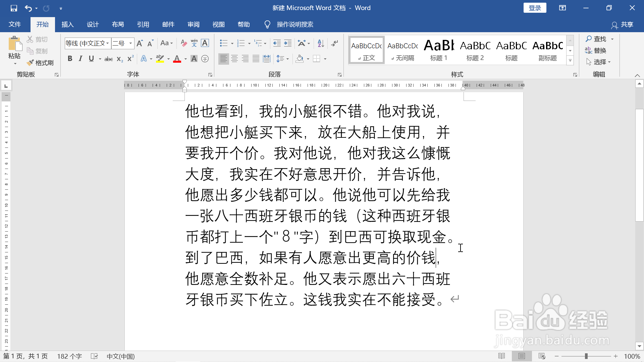Toggle underline on selected text
The image size is (644, 362).
click(91, 58)
